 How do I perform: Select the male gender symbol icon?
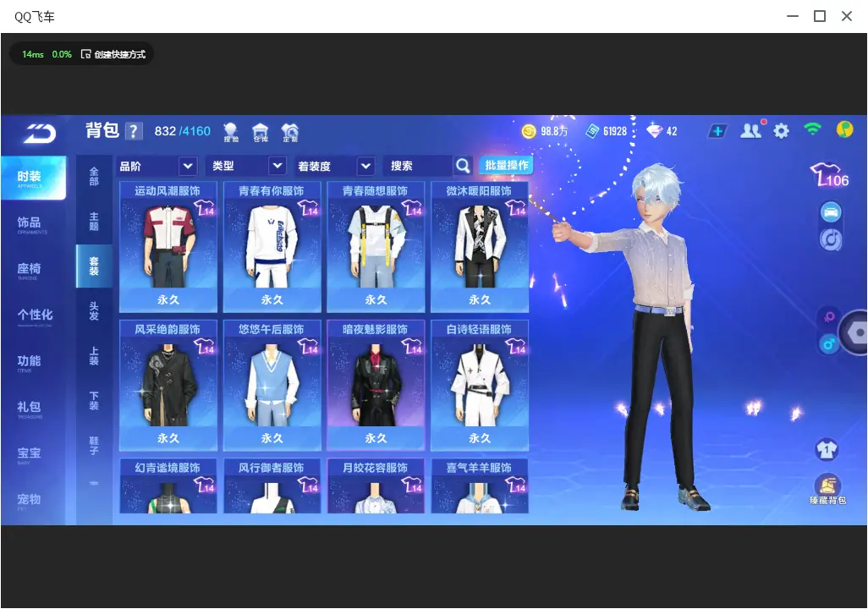pos(829,343)
